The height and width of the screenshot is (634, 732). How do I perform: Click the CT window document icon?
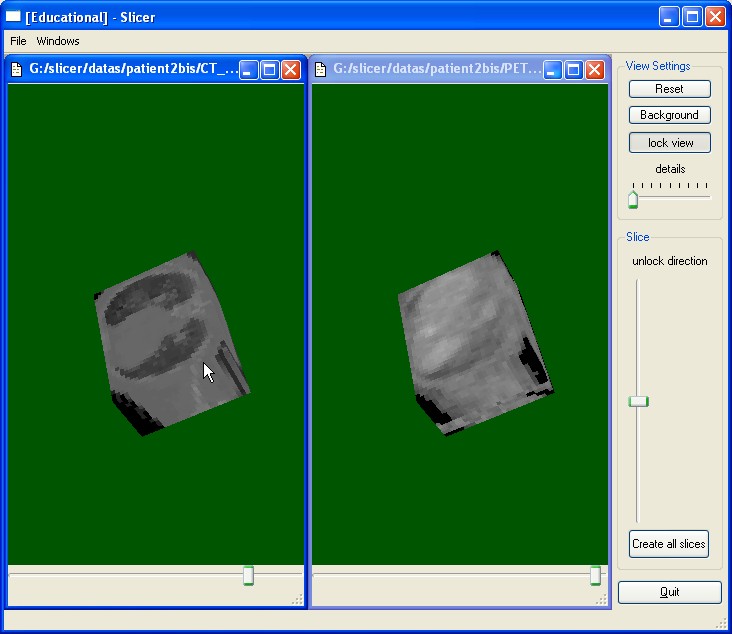16,69
